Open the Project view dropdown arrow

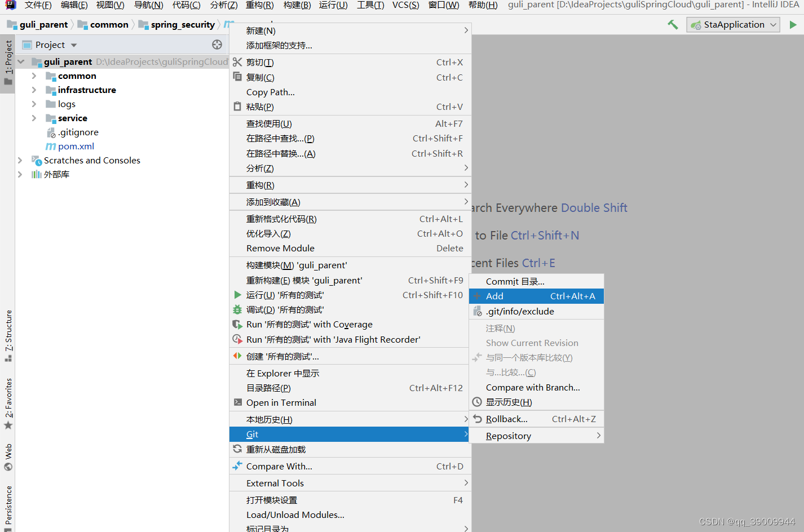pyautogui.click(x=74, y=45)
